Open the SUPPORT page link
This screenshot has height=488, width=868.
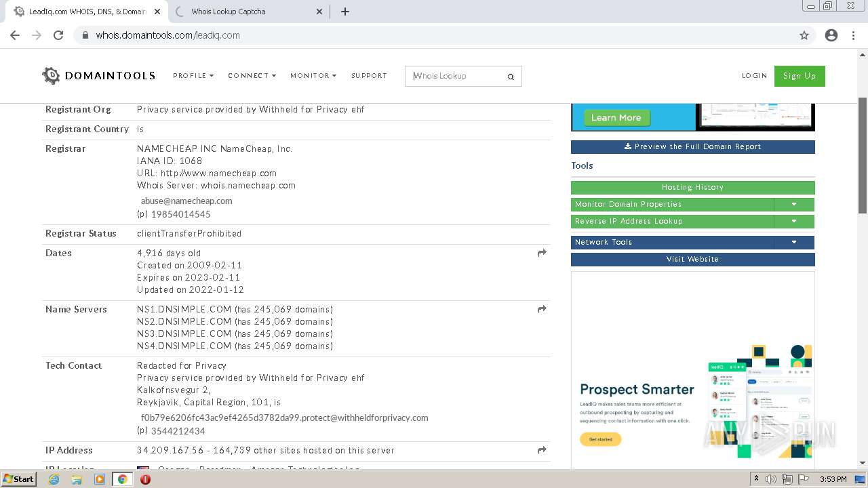point(369,76)
